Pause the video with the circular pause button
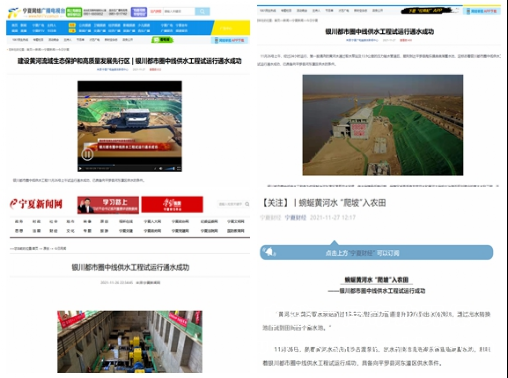The height and width of the screenshot is (378, 508). click(x=87, y=154)
